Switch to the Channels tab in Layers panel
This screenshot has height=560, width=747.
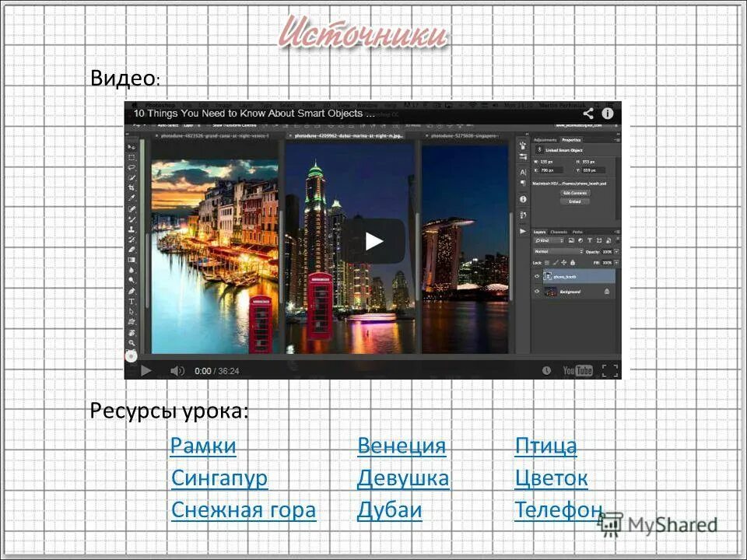click(558, 230)
